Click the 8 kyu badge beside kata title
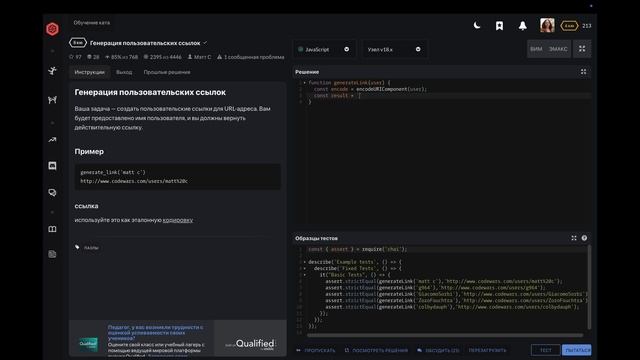 78,42
